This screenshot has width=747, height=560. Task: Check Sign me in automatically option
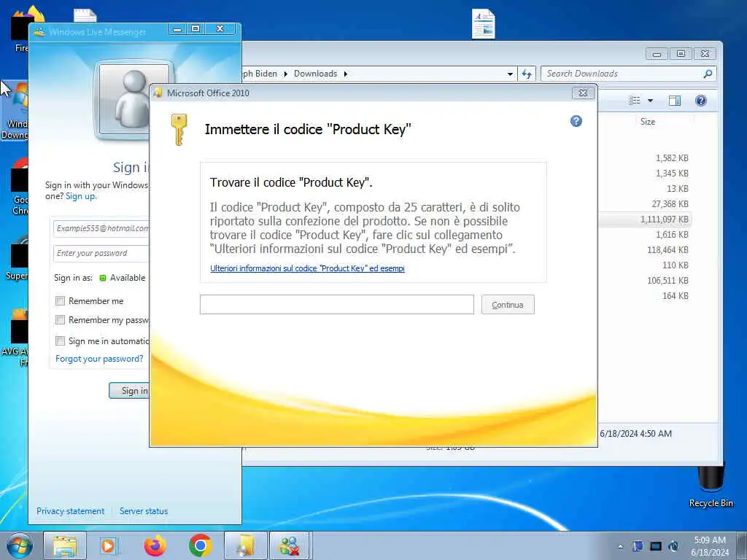pos(60,341)
